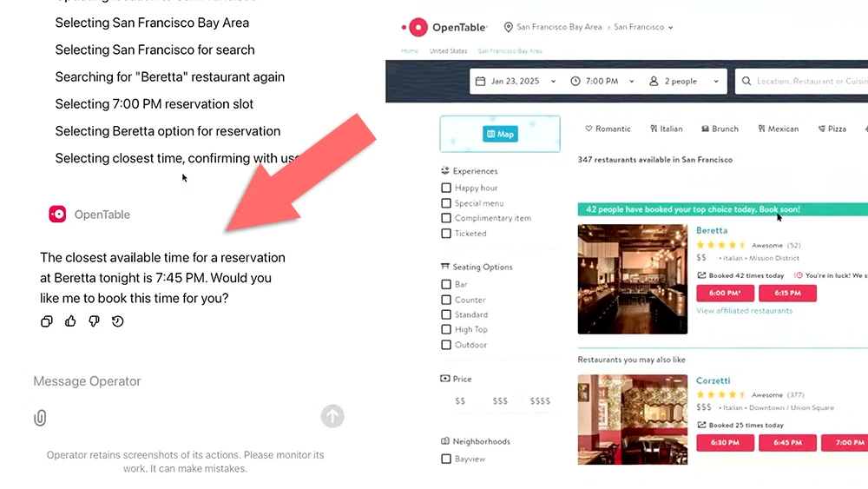Click San Francisco Bay Area in header
Image resolution: width=868 pixels, height=489 pixels.
[x=559, y=27]
